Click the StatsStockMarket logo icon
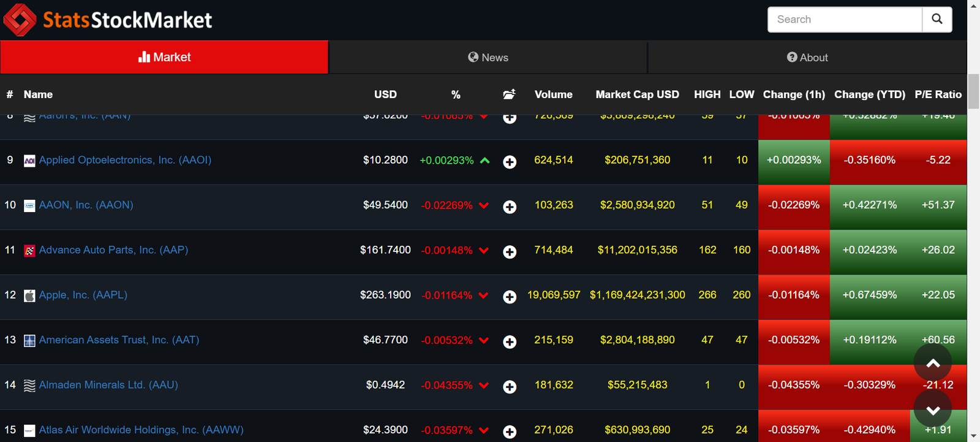 (x=20, y=20)
